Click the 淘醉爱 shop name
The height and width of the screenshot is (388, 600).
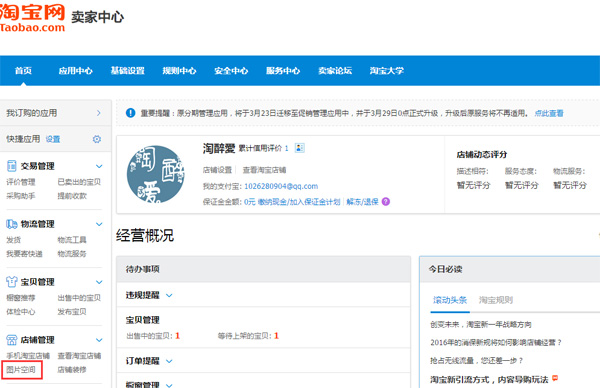(218, 148)
